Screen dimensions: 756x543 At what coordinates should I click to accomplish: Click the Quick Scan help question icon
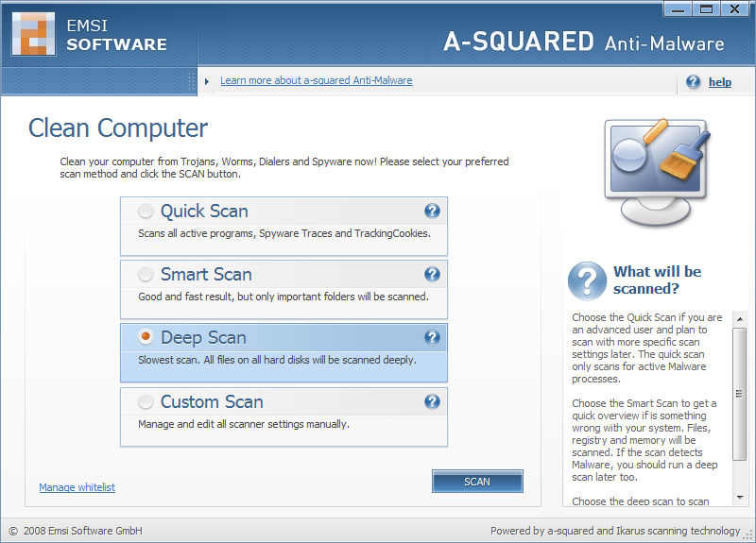pos(432,212)
